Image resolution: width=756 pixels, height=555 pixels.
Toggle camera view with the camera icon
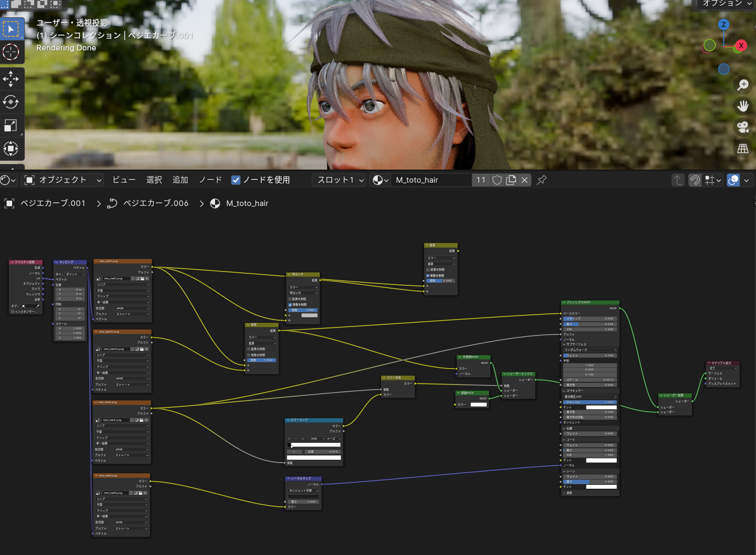click(743, 127)
